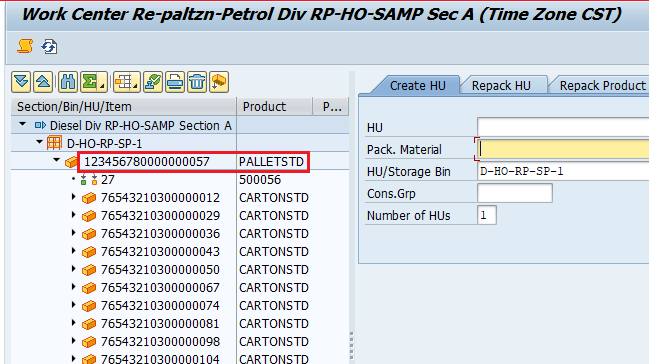
Task: Collapse the Diesel Div RP-HO-SAMP Section A node
Action: click(x=23, y=124)
